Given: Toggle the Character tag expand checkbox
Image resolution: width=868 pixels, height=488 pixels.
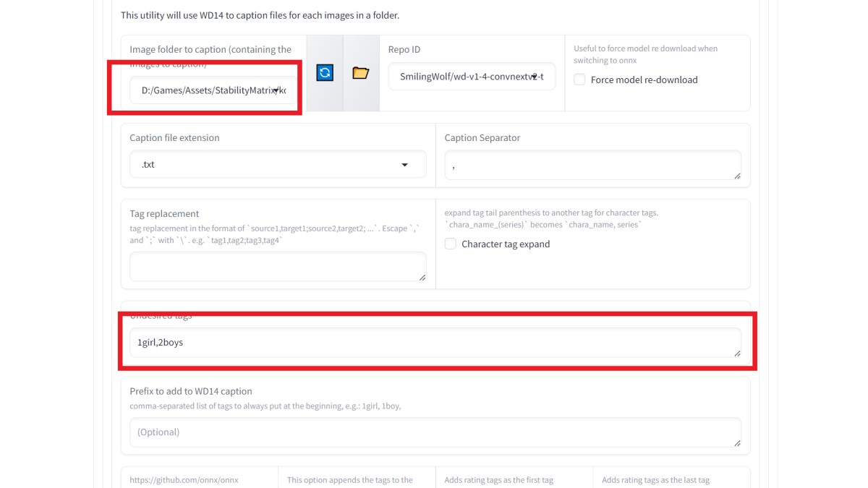Looking at the screenshot, I should pos(450,244).
